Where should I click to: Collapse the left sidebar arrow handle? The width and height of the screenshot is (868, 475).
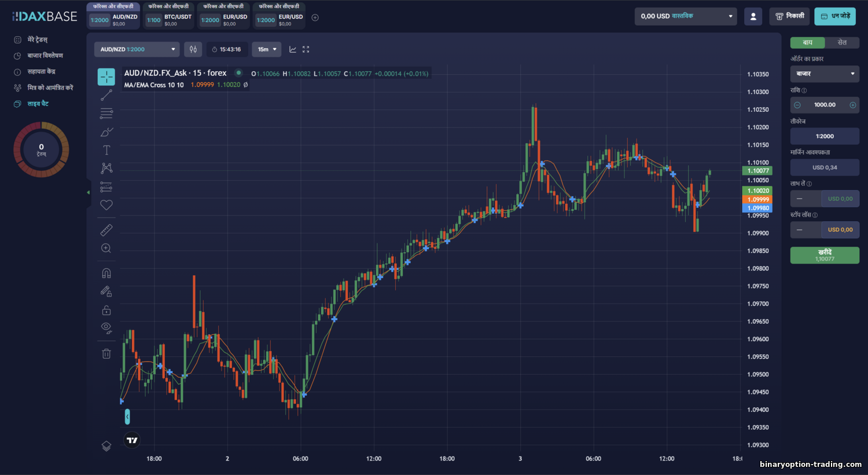pos(89,192)
